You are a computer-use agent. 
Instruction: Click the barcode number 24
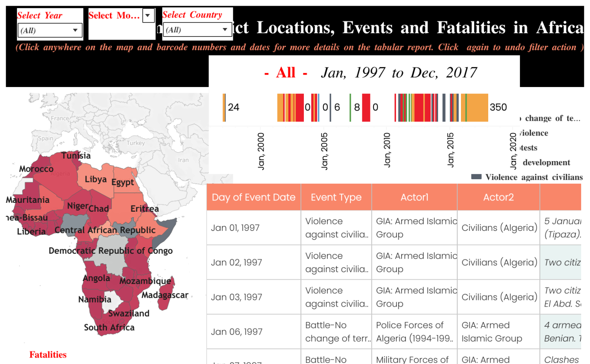coord(233,107)
